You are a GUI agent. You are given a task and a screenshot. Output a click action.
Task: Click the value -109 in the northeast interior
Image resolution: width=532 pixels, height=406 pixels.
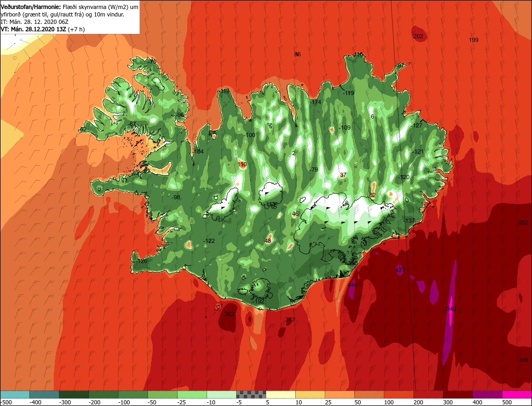coord(345,128)
